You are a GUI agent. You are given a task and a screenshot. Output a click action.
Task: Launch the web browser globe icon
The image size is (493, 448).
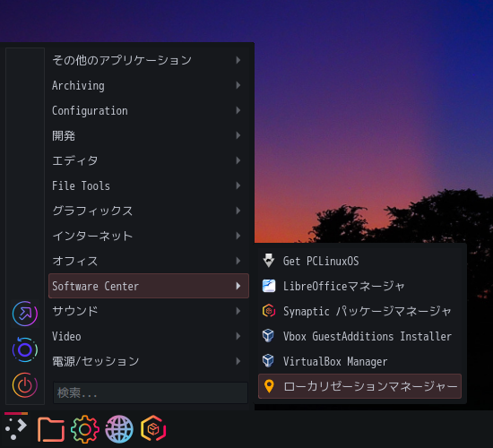click(x=119, y=429)
